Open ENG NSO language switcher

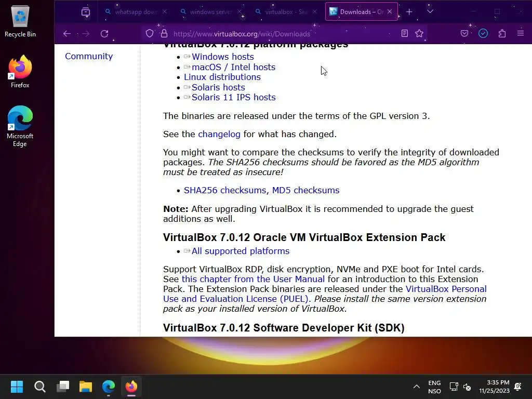pos(434,387)
